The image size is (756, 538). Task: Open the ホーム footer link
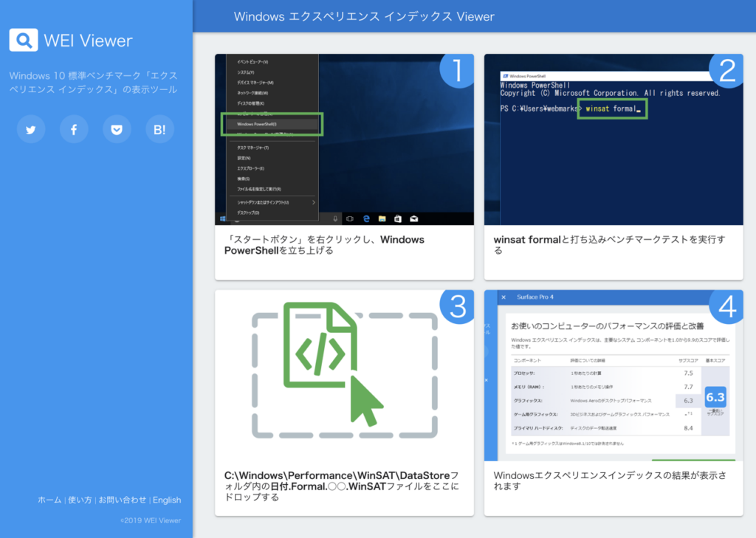(49, 500)
